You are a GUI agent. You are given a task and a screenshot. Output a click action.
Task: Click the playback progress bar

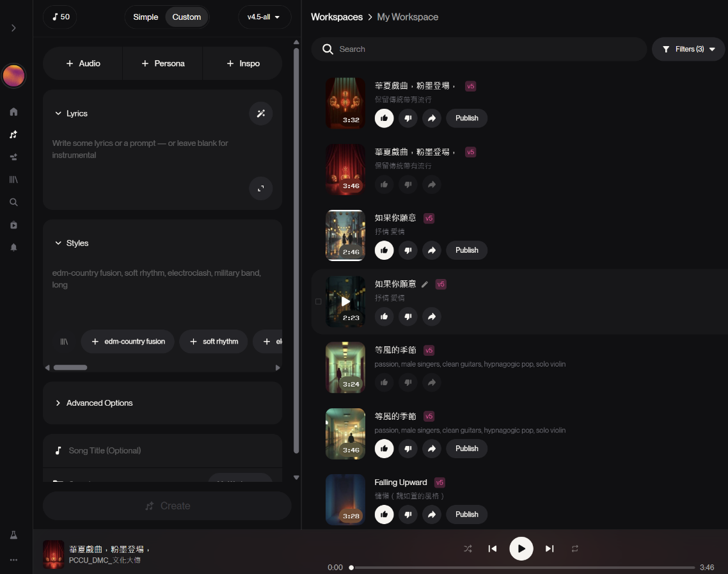point(523,568)
